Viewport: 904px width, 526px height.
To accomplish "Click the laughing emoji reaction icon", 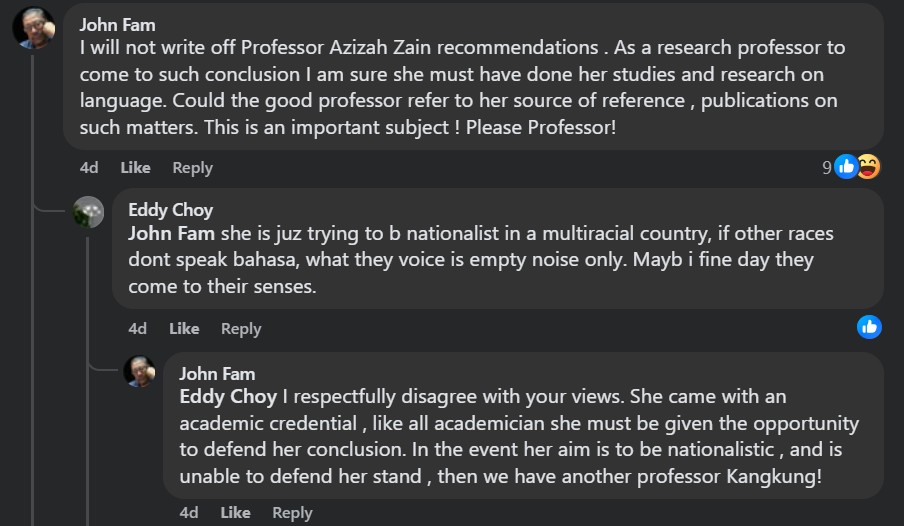I will (x=868, y=167).
